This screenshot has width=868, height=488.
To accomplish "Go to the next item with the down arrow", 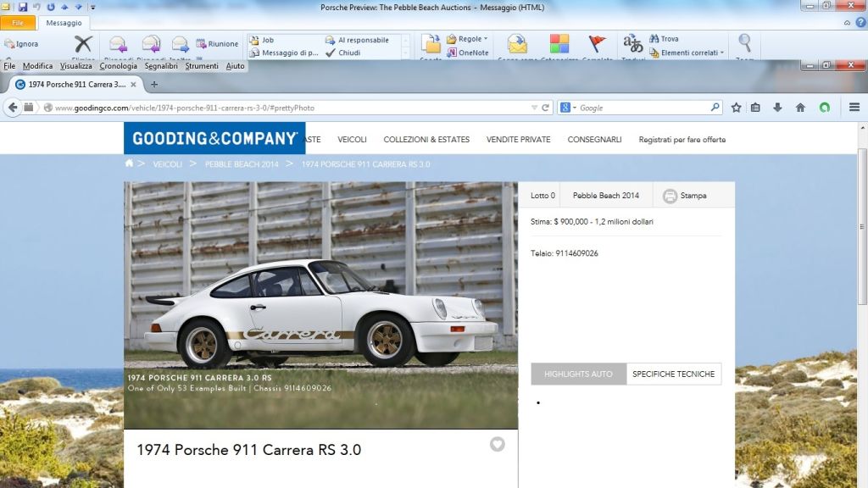I will click(78, 7).
